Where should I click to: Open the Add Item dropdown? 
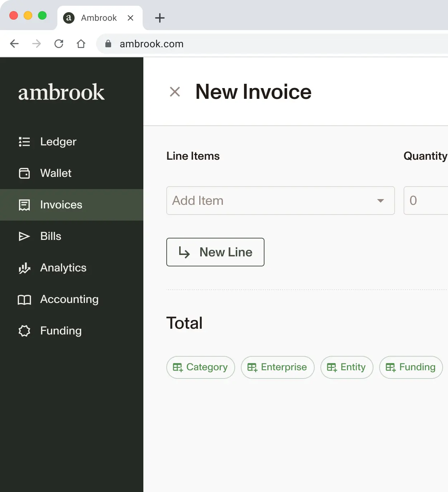click(280, 201)
